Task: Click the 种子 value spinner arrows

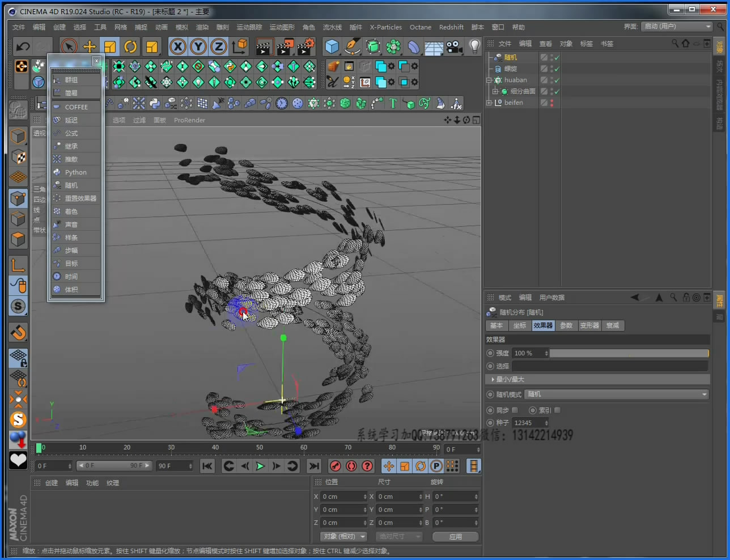Action: click(x=546, y=423)
